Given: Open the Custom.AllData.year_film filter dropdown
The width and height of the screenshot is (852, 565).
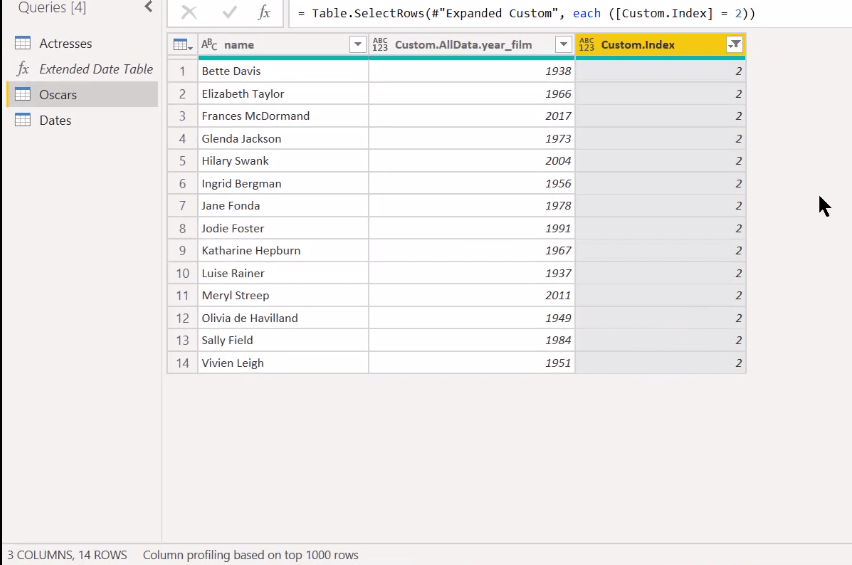Looking at the screenshot, I should 563,45.
